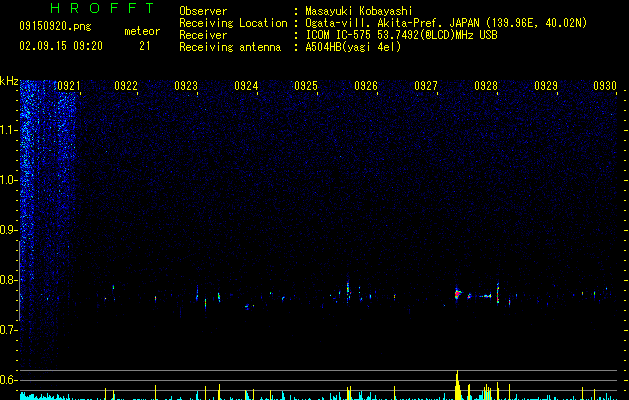Click the tallest yellow power spike
629x400 pixels.
point(457,385)
